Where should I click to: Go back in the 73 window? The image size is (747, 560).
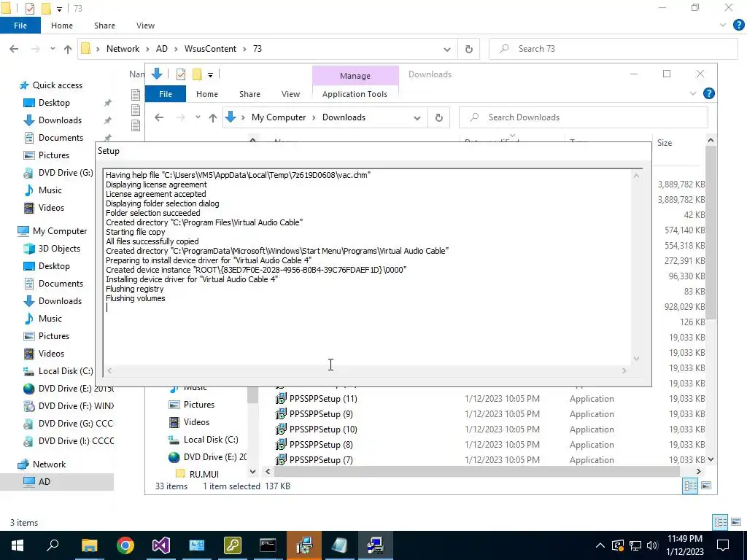click(14, 49)
